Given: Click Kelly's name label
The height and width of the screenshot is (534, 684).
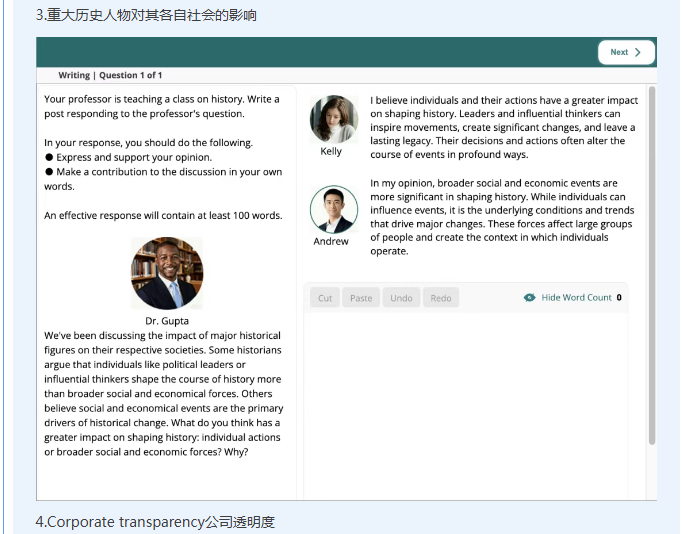Looking at the screenshot, I should click(x=331, y=152).
